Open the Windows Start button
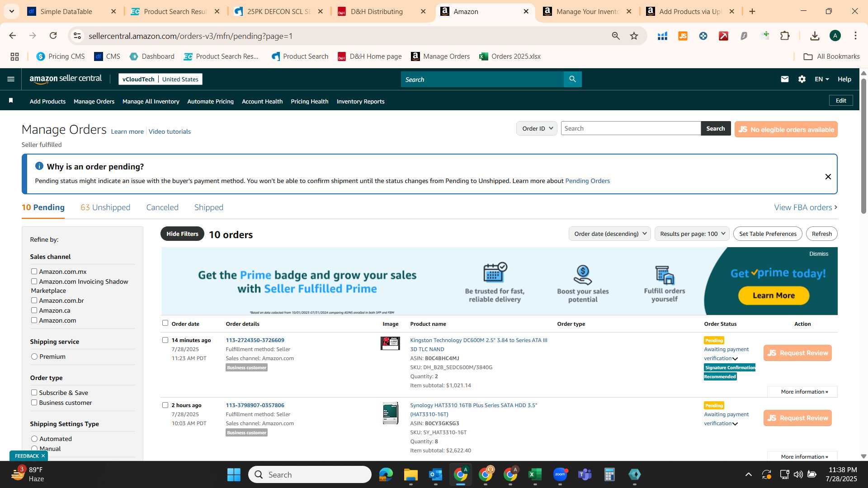This screenshot has width=868, height=488. [x=234, y=474]
